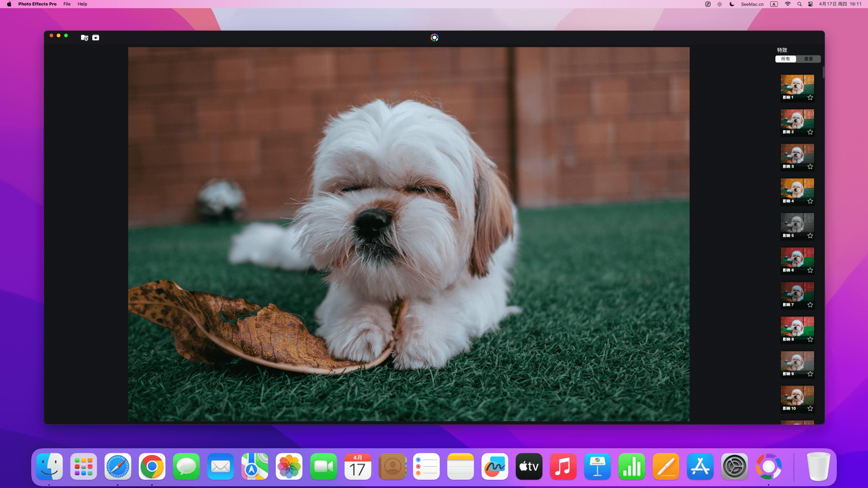Apply the 影响 3 effect thumbnail
Image resolution: width=868 pixels, height=488 pixels.
pyautogui.click(x=797, y=154)
